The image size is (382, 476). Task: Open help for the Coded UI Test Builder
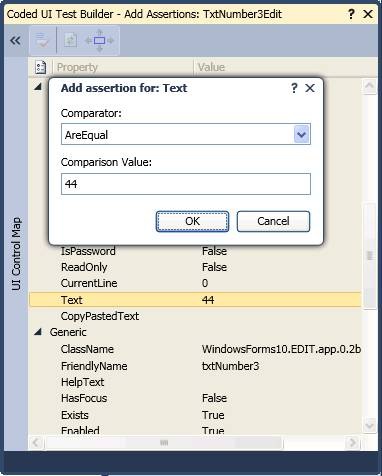[351, 14]
